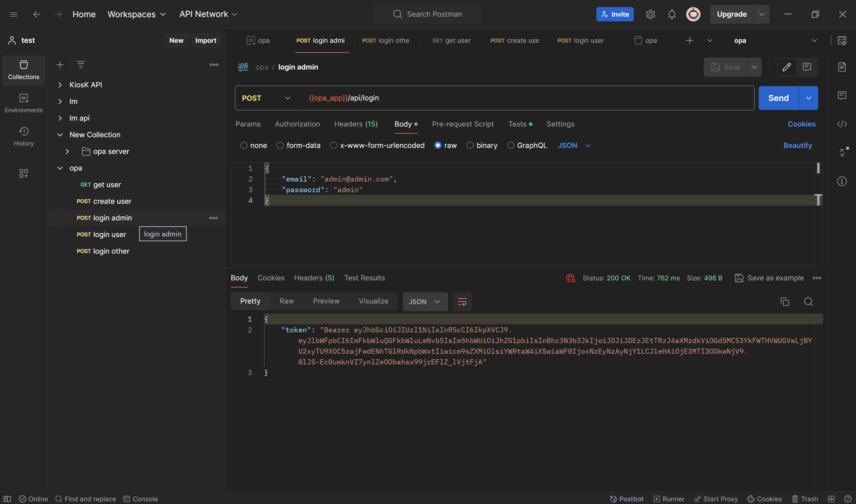Open the Environments sidebar panel
Image resolution: width=856 pixels, height=504 pixels.
click(x=23, y=103)
